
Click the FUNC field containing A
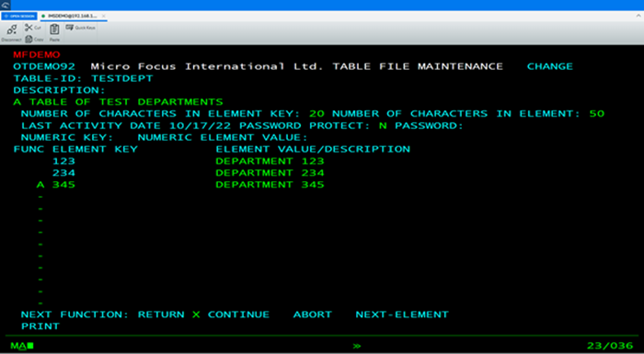(x=40, y=185)
